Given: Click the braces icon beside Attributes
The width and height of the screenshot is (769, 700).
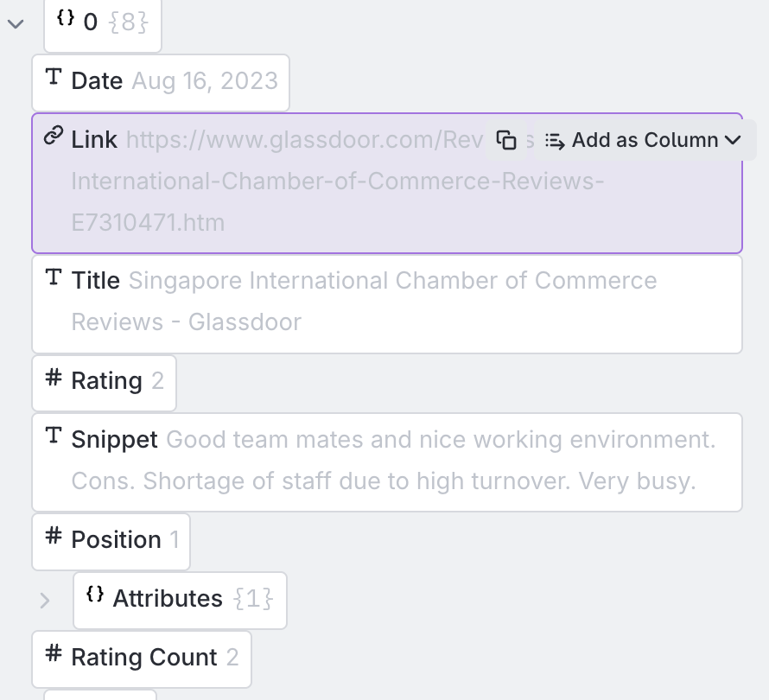Looking at the screenshot, I should [x=95, y=595].
